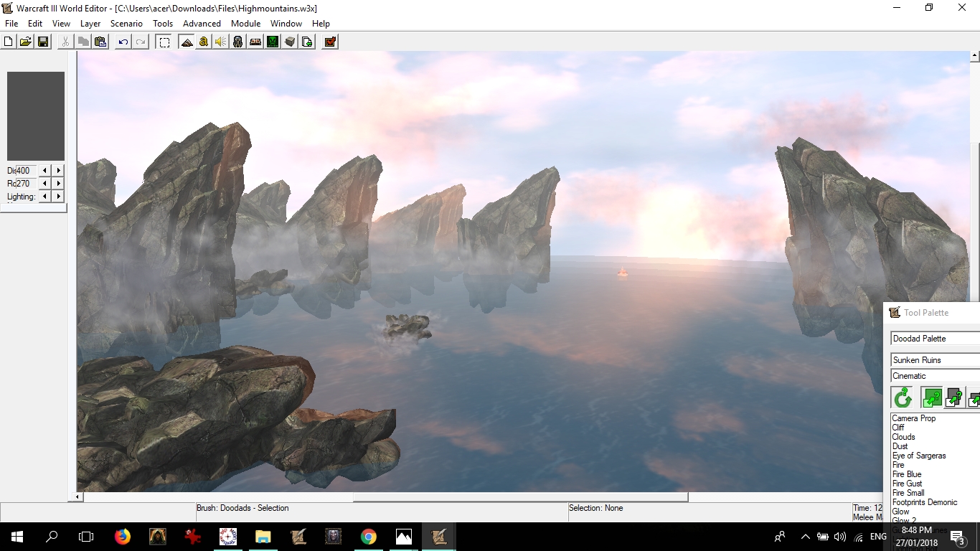Click the Cut scissors icon
The image size is (980, 551).
[66, 42]
